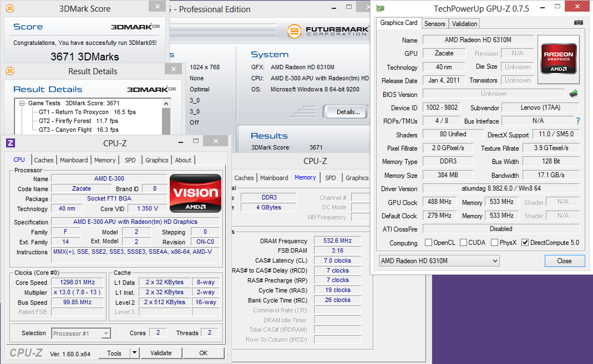Click the 3DMark Score orange icon
Viewport: 593px width, 364px height.
coord(10,8)
